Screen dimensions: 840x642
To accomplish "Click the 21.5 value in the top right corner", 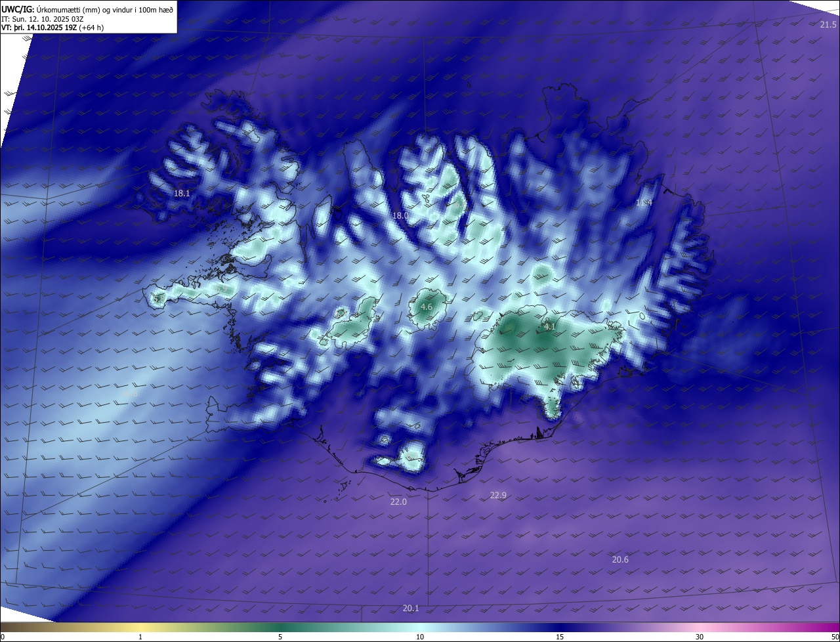I will 828,25.
